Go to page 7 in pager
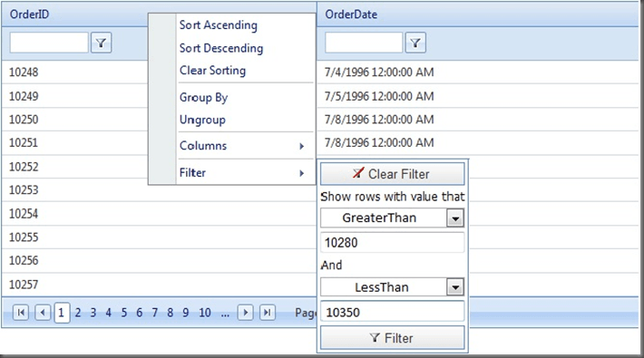644x358 pixels. coord(155,313)
